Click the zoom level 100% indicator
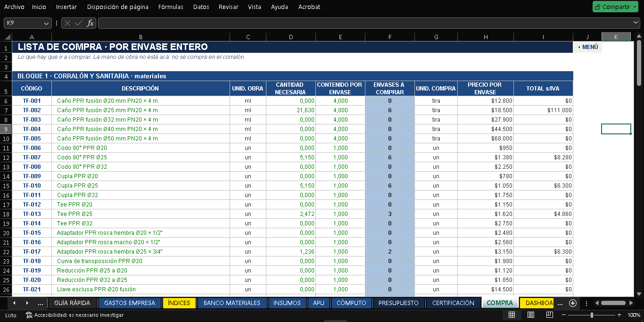The width and height of the screenshot is (644, 322). [634, 315]
